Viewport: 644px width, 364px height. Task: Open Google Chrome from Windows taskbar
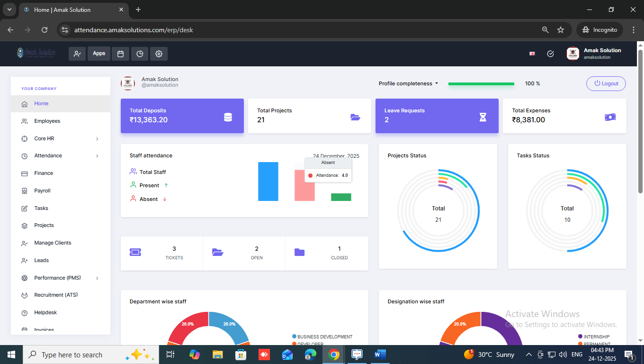coord(334,355)
